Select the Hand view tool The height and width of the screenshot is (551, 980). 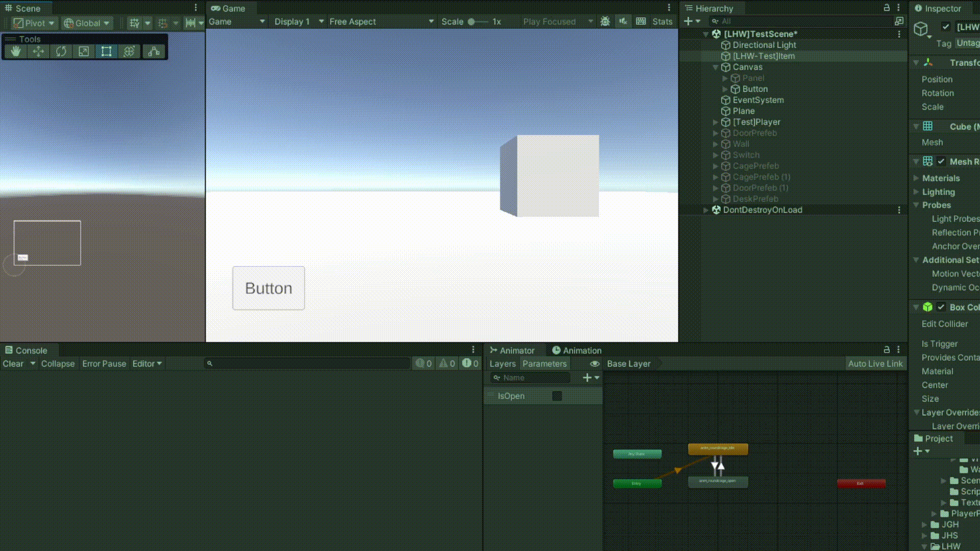tap(16, 52)
